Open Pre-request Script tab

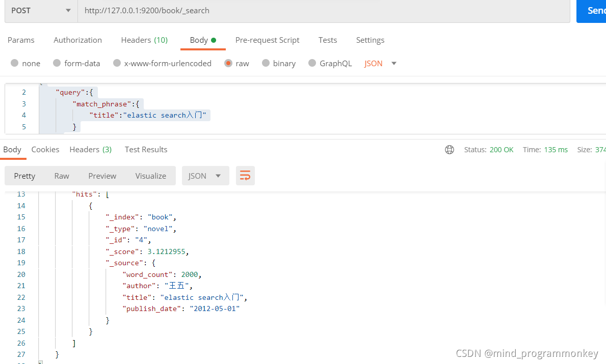point(267,40)
